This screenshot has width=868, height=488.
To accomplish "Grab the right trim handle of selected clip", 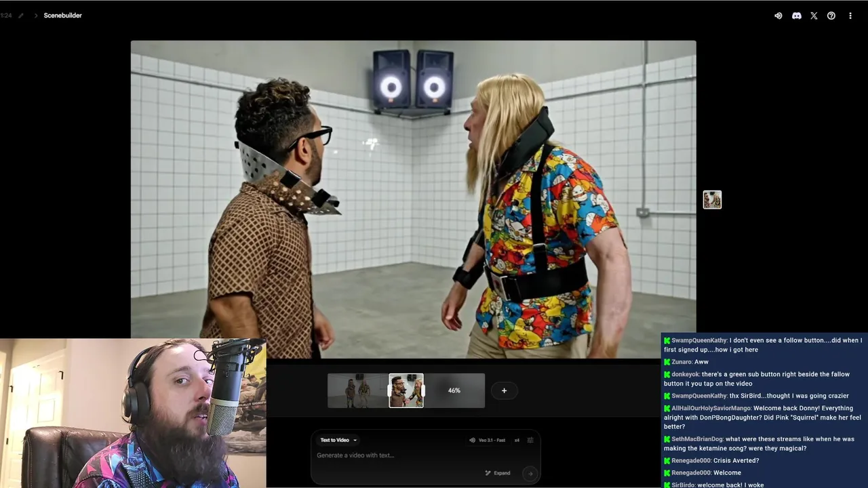I will [x=424, y=391].
